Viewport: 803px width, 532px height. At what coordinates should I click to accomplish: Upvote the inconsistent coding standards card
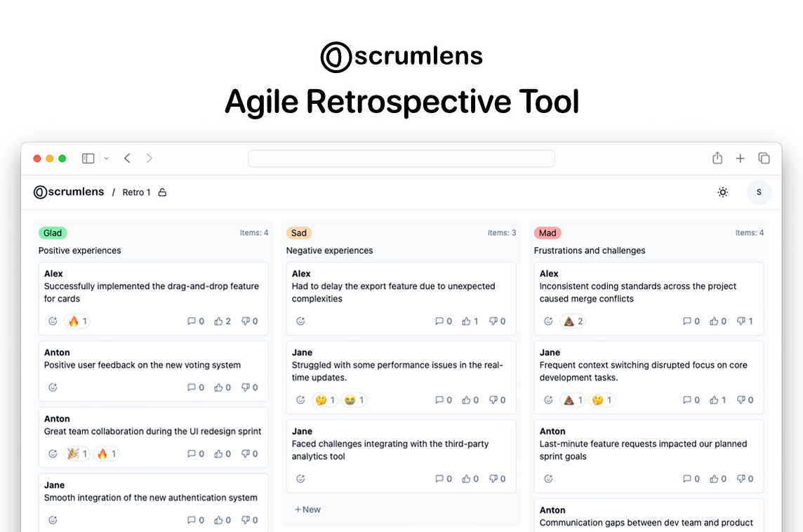718,321
